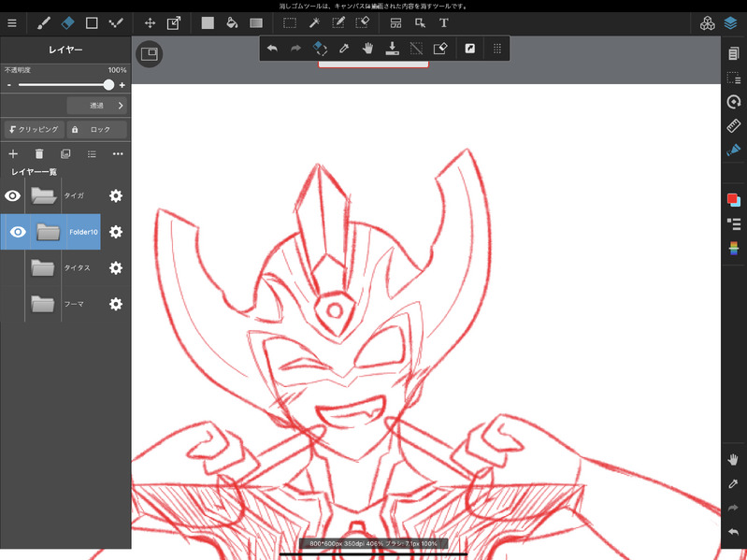The width and height of the screenshot is (747, 560).
Task: Open the 通過 blend mode dropdown
Action: (x=96, y=106)
